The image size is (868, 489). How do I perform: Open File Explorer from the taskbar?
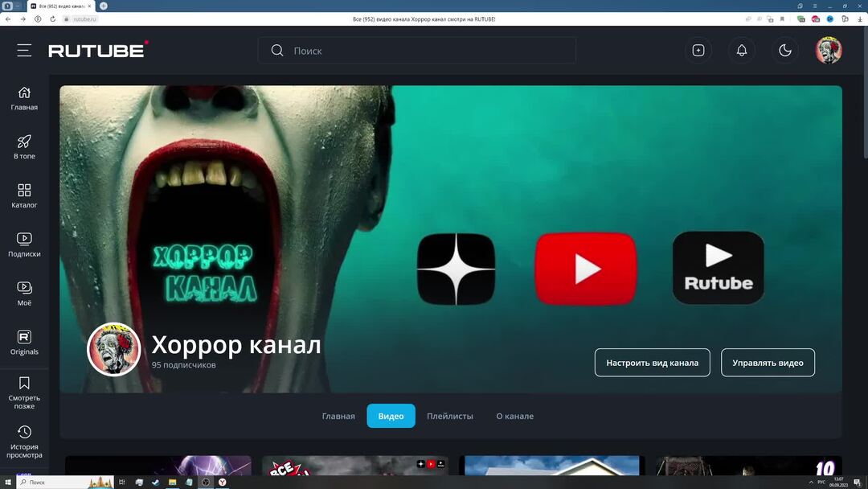tap(172, 483)
